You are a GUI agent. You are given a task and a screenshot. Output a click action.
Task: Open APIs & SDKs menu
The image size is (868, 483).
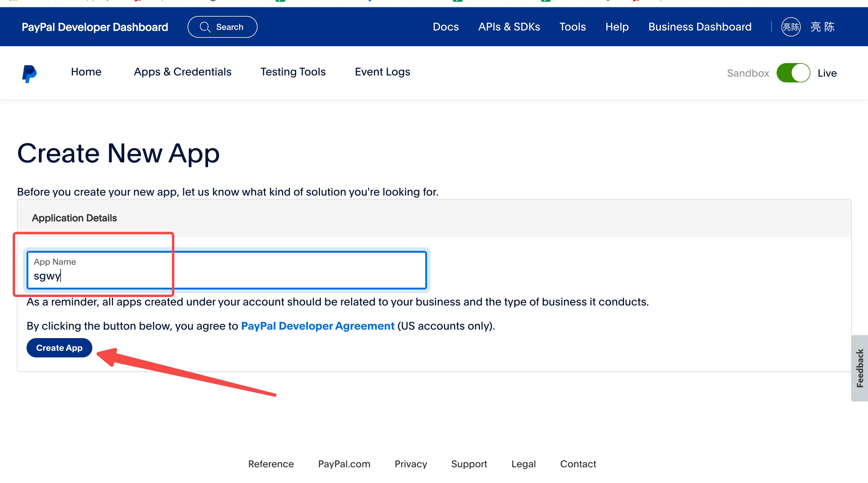(509, 27)
